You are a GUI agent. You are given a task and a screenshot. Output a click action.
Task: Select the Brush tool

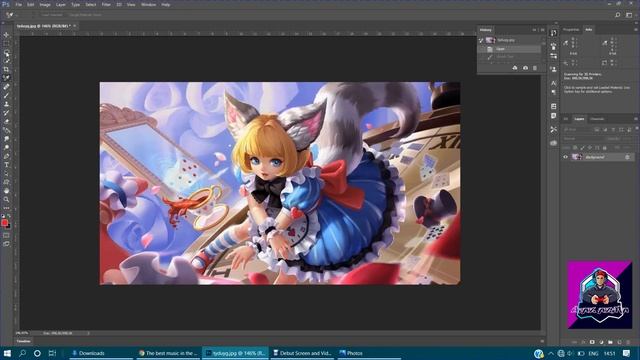coord(6,96)
